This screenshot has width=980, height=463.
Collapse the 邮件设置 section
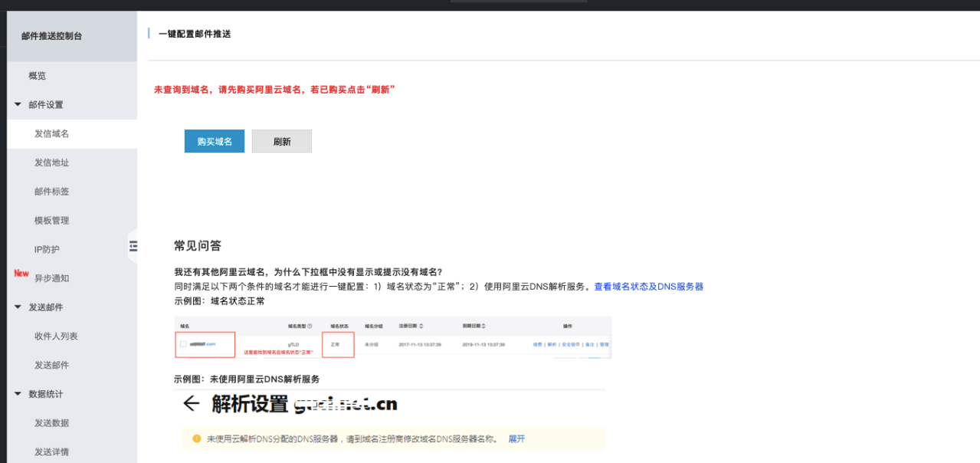click(x=17, y=104)
